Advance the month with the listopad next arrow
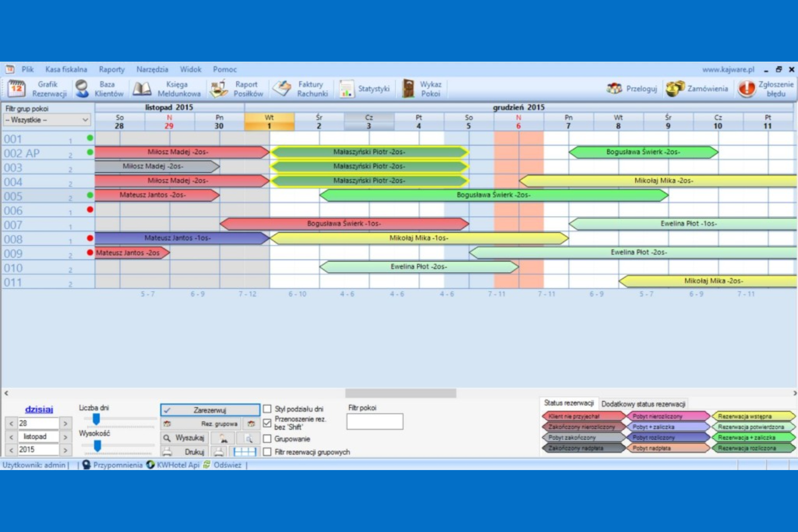Screen dimensions: 798x532 click(x=66, y=437)
